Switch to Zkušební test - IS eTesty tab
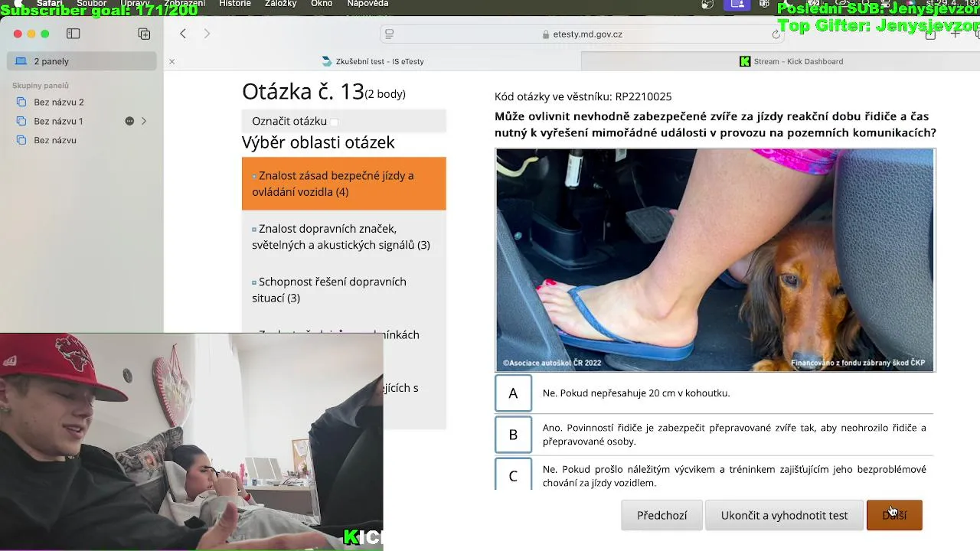Image resolution: width=980 pixels, height=551 pixels. click(x=373, y=61)
